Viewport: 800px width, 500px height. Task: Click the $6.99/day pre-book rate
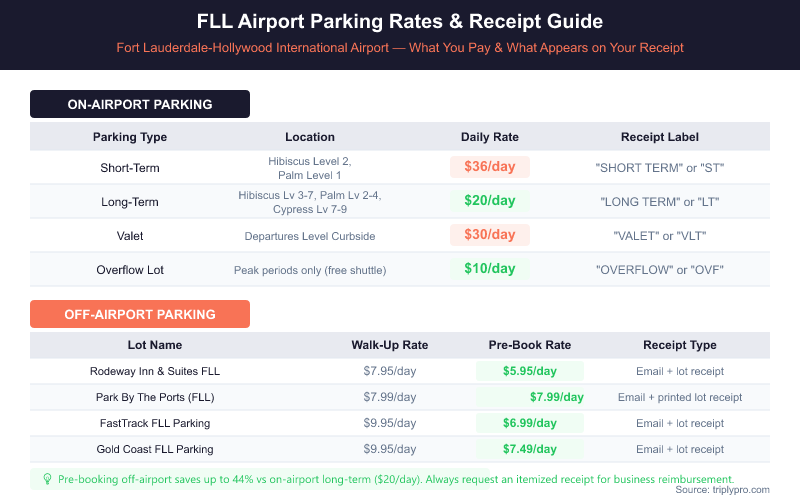[529, 423]
